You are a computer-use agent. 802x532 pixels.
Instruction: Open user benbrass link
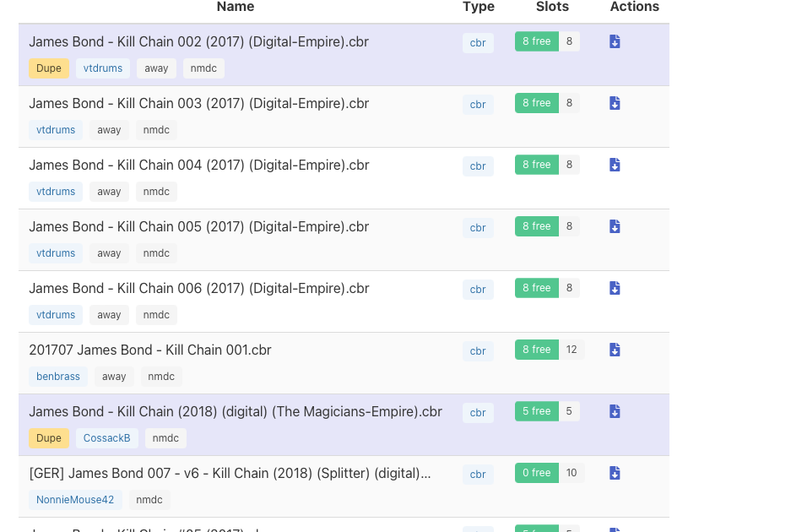(58, 377)
